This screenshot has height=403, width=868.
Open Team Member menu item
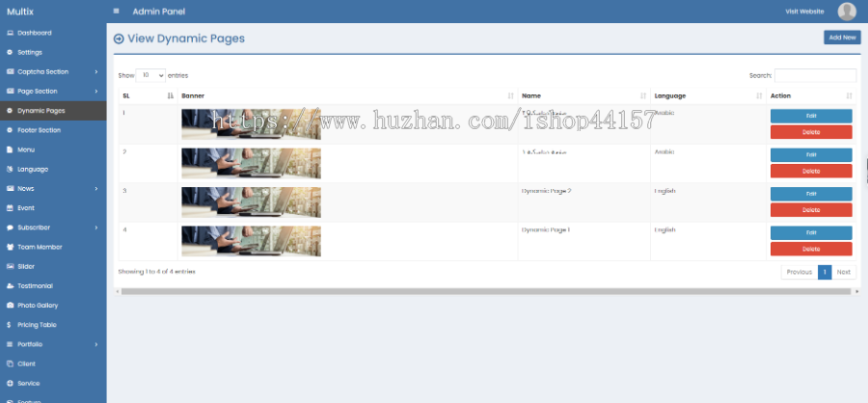(53, 247)
